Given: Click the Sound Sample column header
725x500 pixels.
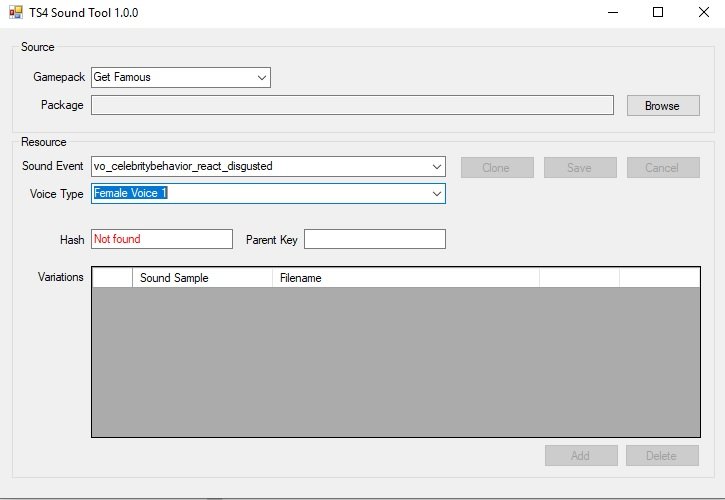Looking at the screenshot, I should pos(203,278).
